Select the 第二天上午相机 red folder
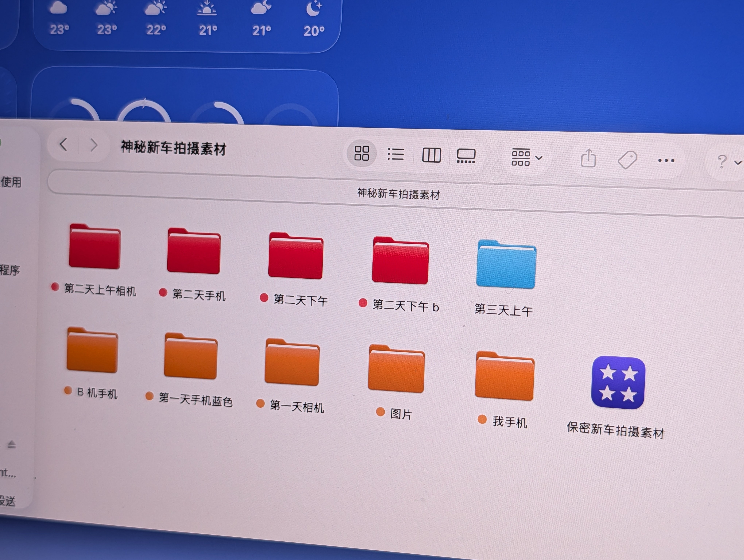 pos(95,246)
